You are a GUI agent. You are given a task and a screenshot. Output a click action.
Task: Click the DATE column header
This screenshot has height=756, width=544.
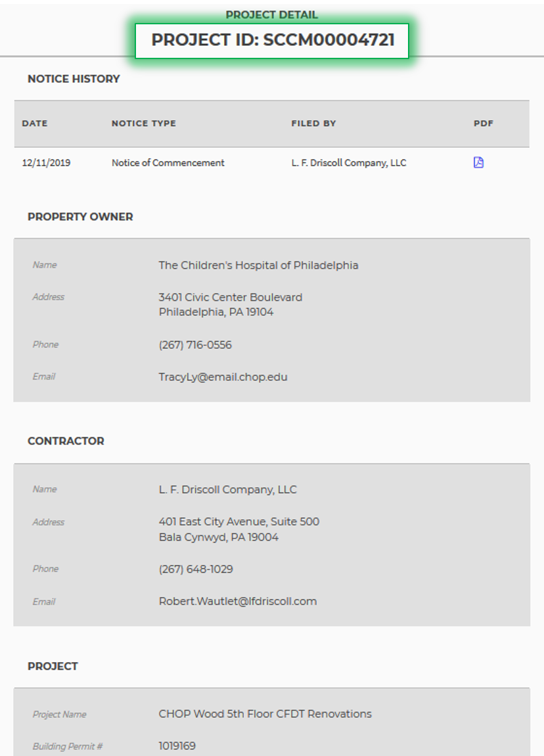(35, 123)
